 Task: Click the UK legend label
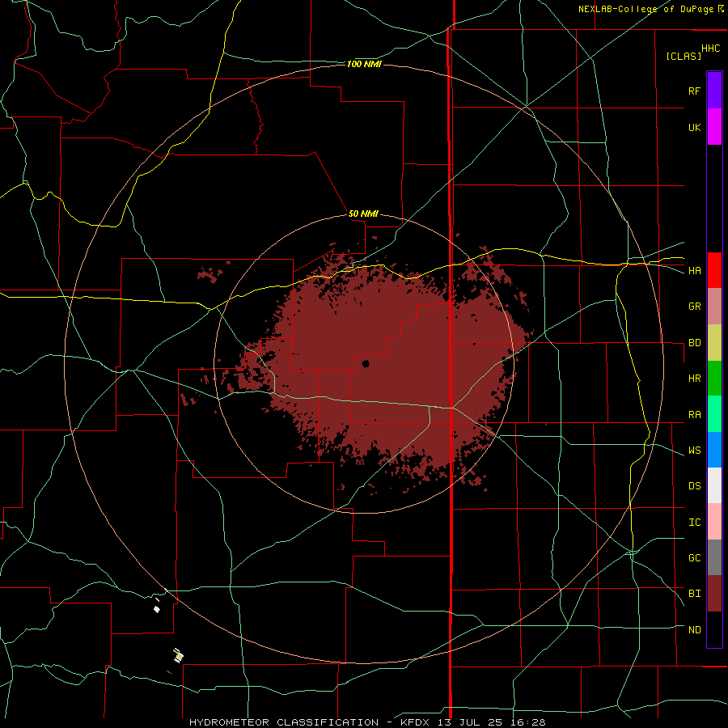point(694,127)
